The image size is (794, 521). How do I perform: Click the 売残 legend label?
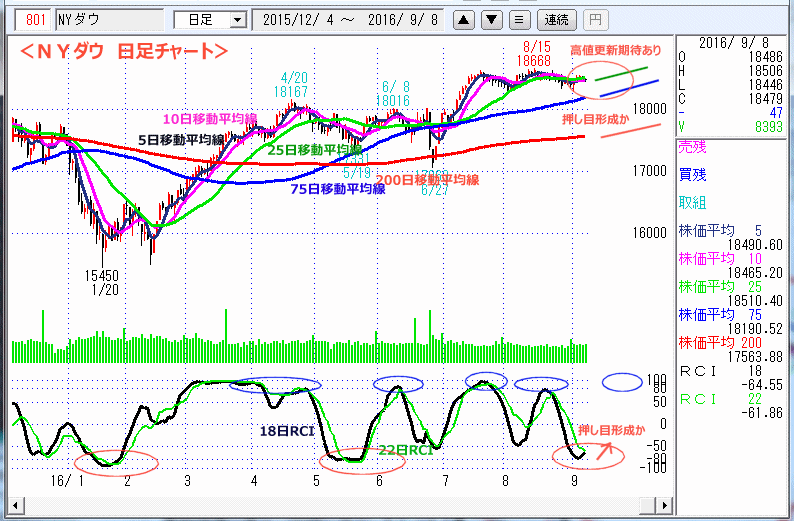[x=692, y=146]
